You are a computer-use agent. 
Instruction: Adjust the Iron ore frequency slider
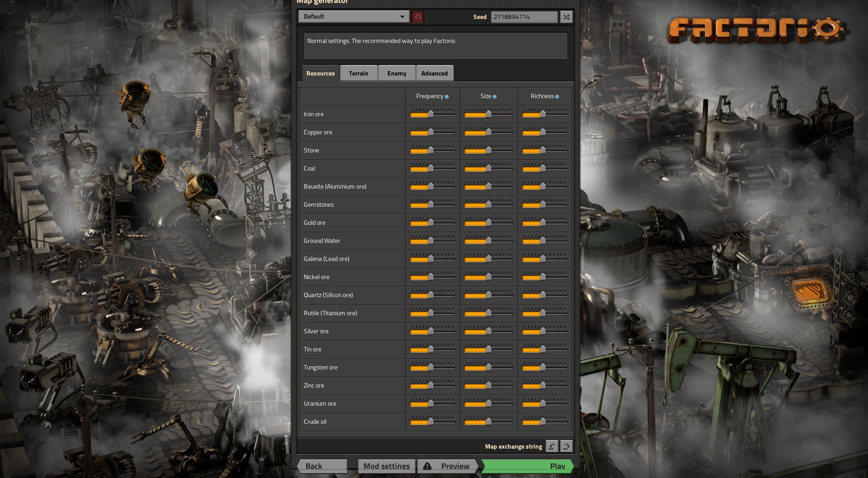click(x=433, y=114)
